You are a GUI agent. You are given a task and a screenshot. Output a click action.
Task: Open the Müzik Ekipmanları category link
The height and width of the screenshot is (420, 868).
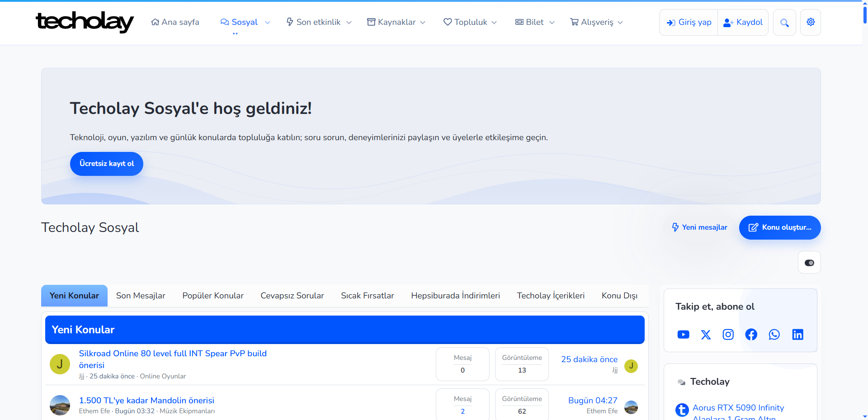coord(187,411)
